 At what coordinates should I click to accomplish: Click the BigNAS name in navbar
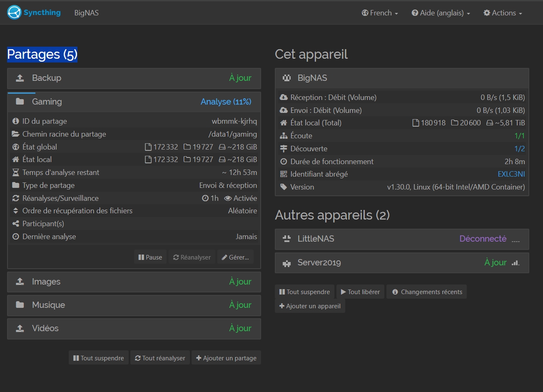pos(87,13)
